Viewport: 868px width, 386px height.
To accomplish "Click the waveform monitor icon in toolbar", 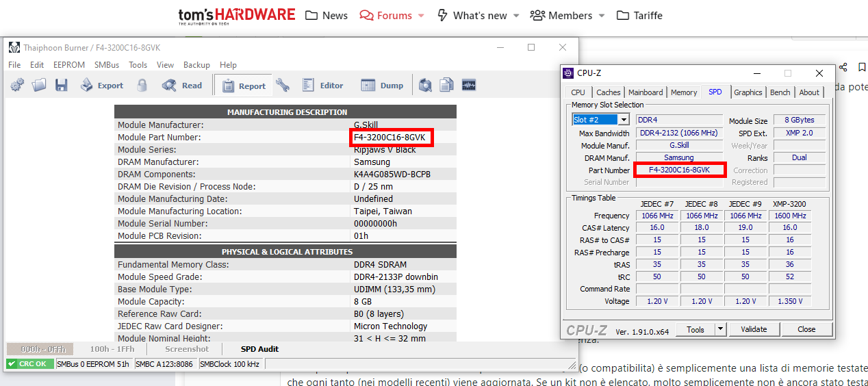I will pyautogui.click(x=468, y=85).
